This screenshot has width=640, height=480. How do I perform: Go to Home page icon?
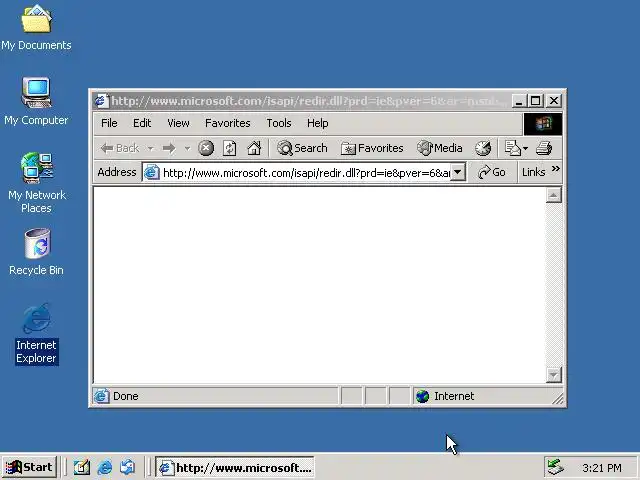[x=254, y=148]
